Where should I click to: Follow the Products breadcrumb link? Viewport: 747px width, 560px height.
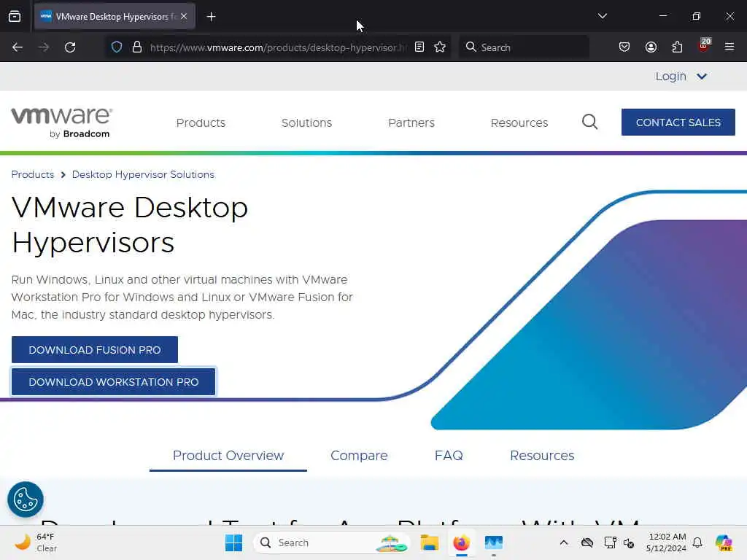point(32,174)
